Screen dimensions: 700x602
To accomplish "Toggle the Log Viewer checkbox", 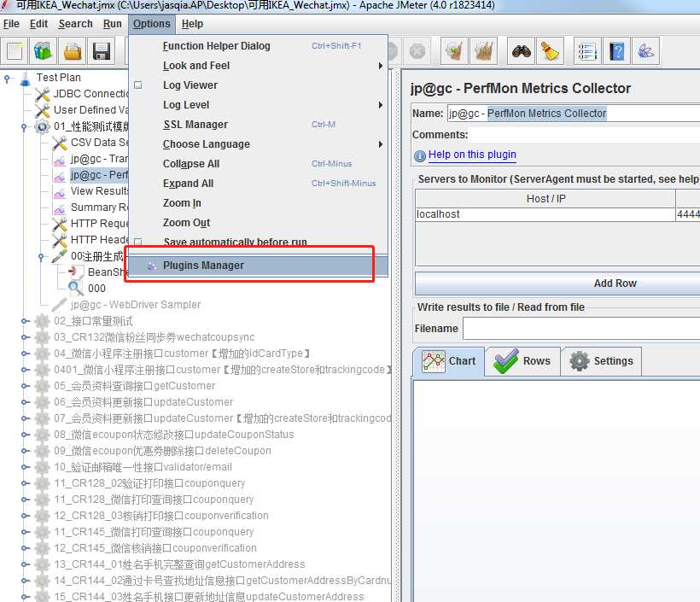I will click(138, 85).
